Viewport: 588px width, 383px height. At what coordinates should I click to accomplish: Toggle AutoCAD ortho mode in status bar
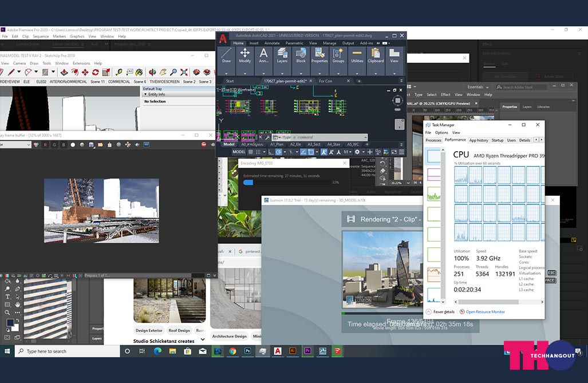pyautogui.click(x=271, y=152)
